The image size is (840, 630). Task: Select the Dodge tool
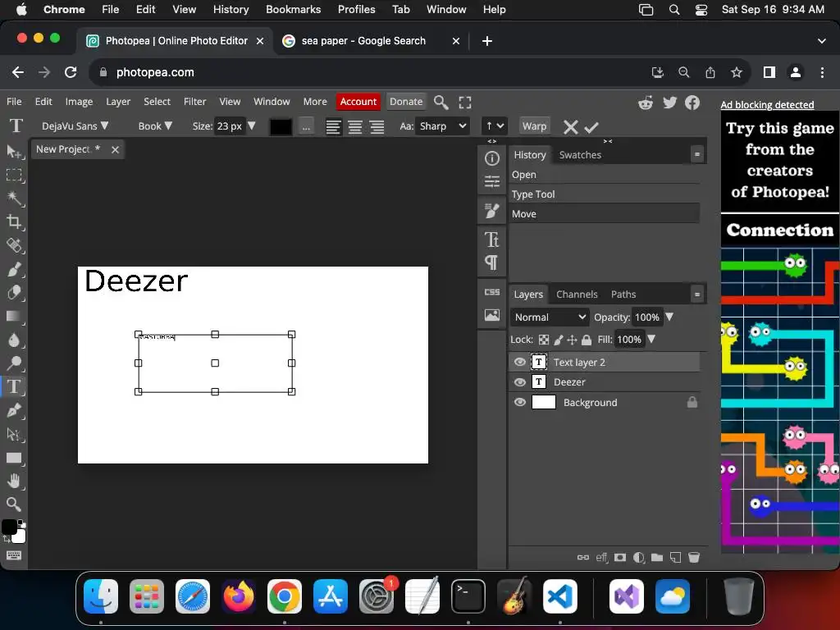14,363
